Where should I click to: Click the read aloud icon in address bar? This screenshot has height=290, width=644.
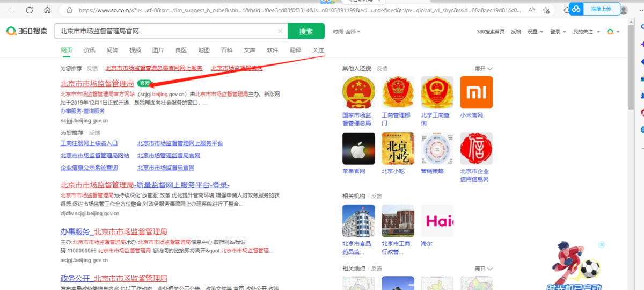pyautogui.click(x=531, y=10)
